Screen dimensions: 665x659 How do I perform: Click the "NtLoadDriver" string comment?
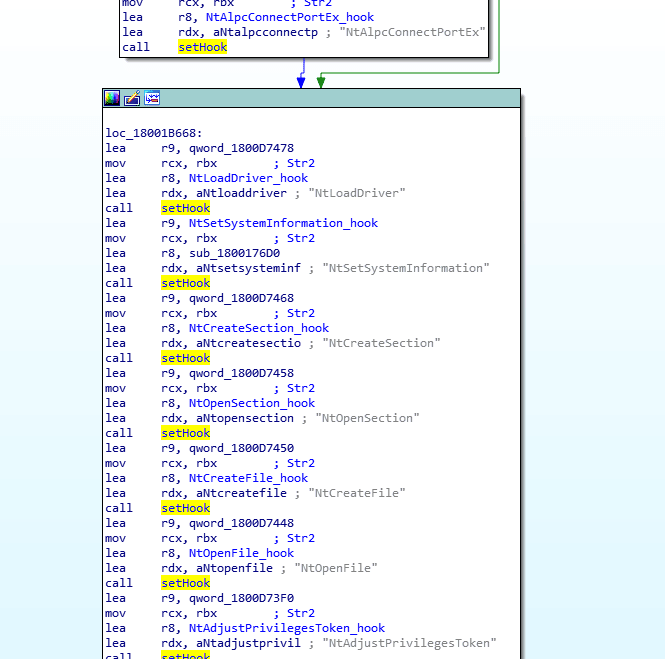tap(357, 193)
